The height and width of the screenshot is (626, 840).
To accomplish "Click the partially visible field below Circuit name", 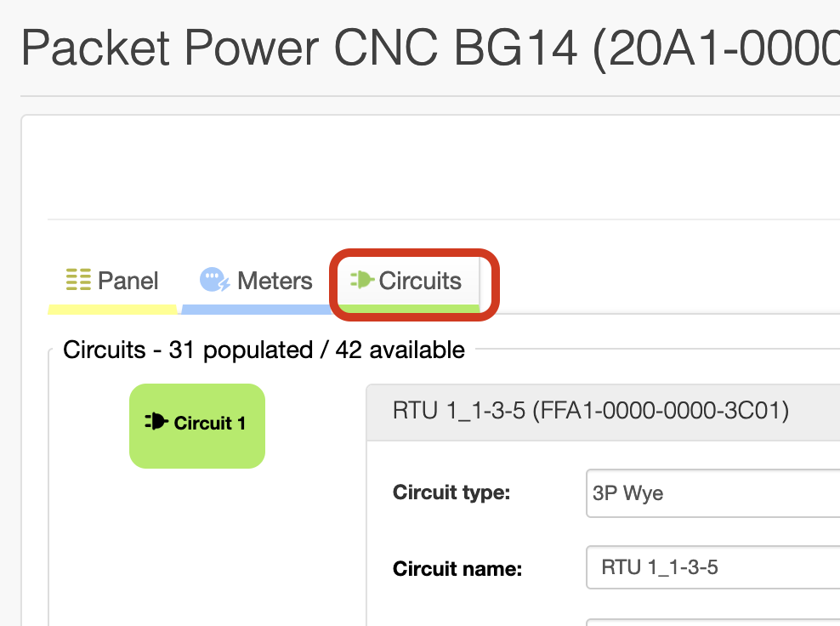I will (712, 623).
